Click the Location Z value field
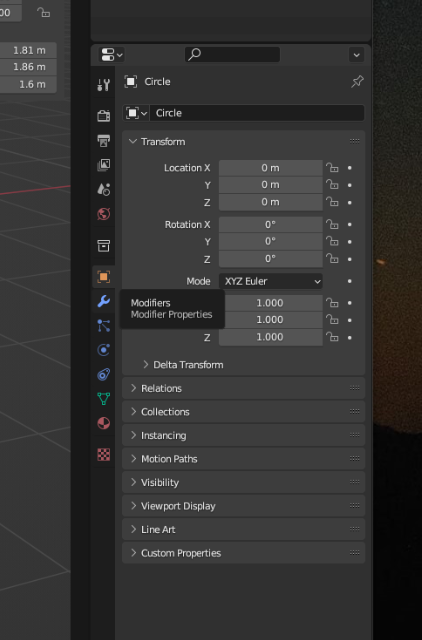Image resolution: width=422 pixels, height=640 pixels. click(x=271, y=202)
